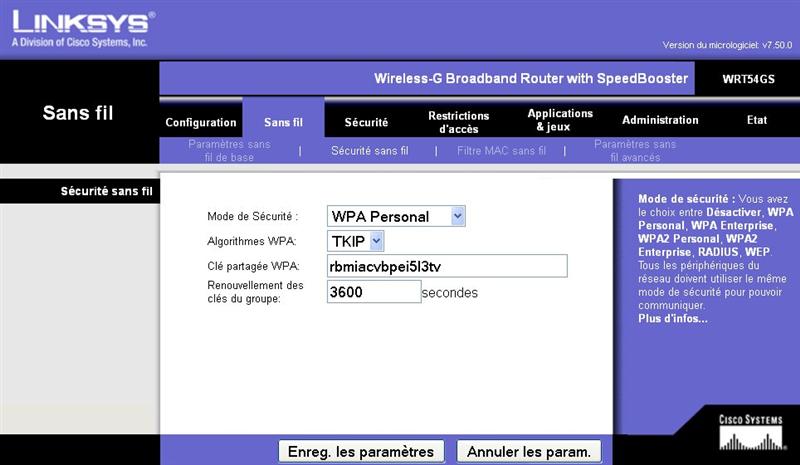Click the Clé partagée WPA label
Image resolution: width=800 pixels, height=465 pixels.
(x=253, y=266)
